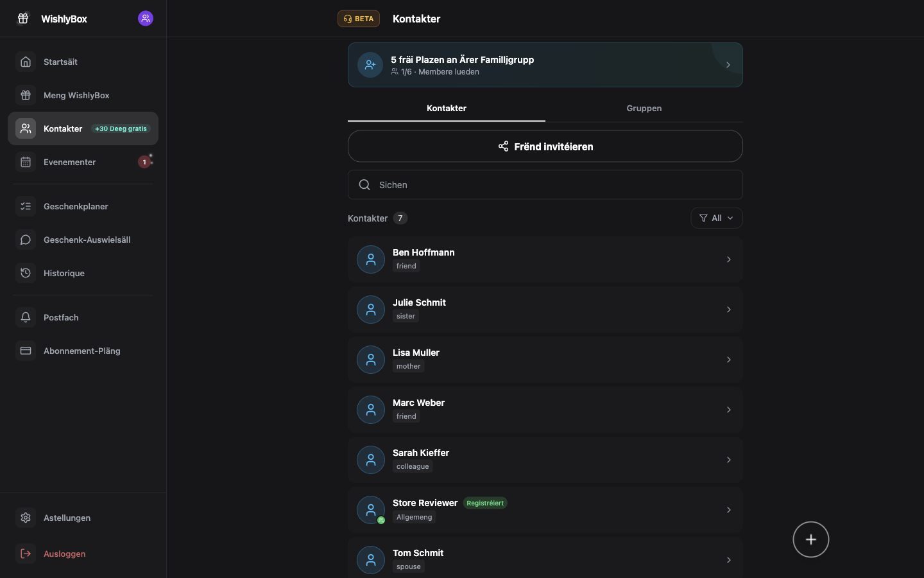The image size is (924, 578).
Task: Click the +30 Deeg gratis badge
Action: click(121, 128)
